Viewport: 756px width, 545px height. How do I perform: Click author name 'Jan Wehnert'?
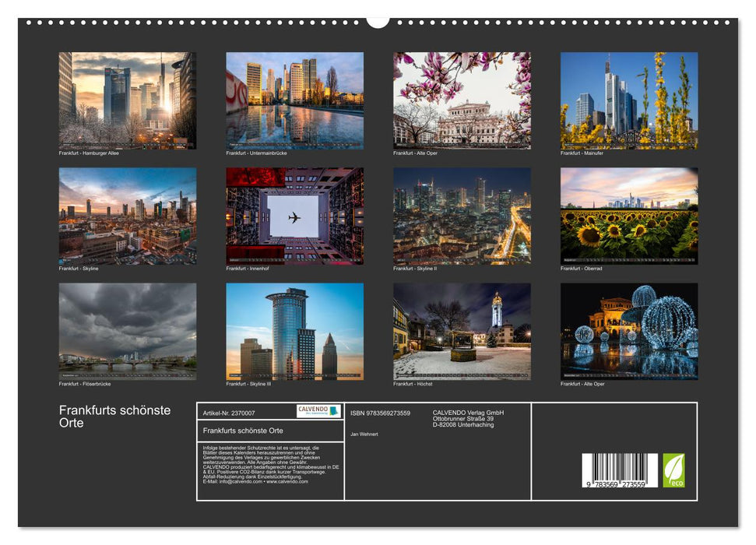(364, 434)
